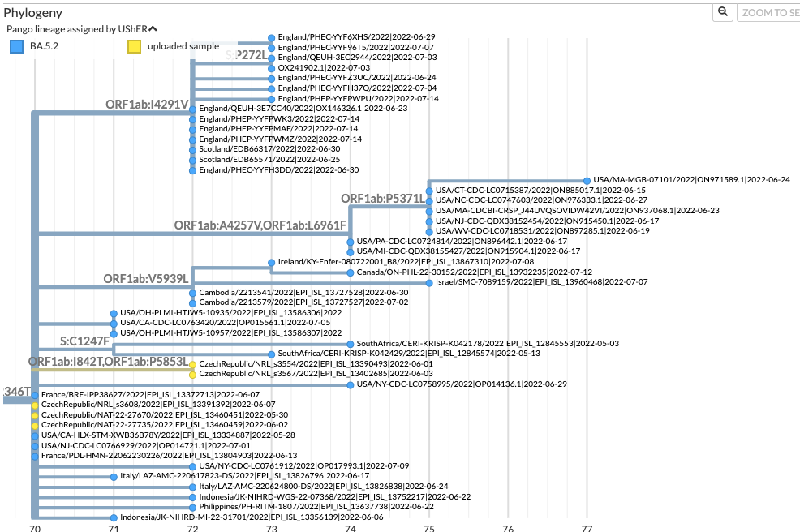Click node for USA/OH-PLMI-HTJW5-10935 sample
The image size is (800, 532).
pos(114,314)
